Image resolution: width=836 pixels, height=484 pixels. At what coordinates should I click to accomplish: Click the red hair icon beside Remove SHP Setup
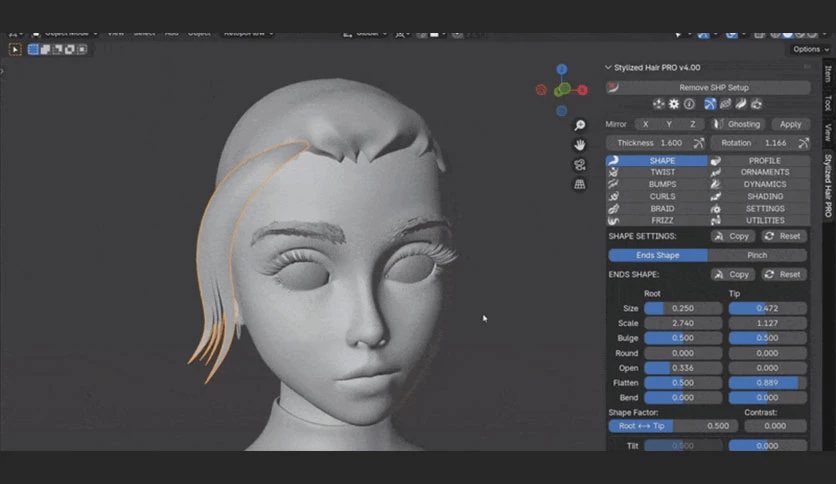click(613, 87)
